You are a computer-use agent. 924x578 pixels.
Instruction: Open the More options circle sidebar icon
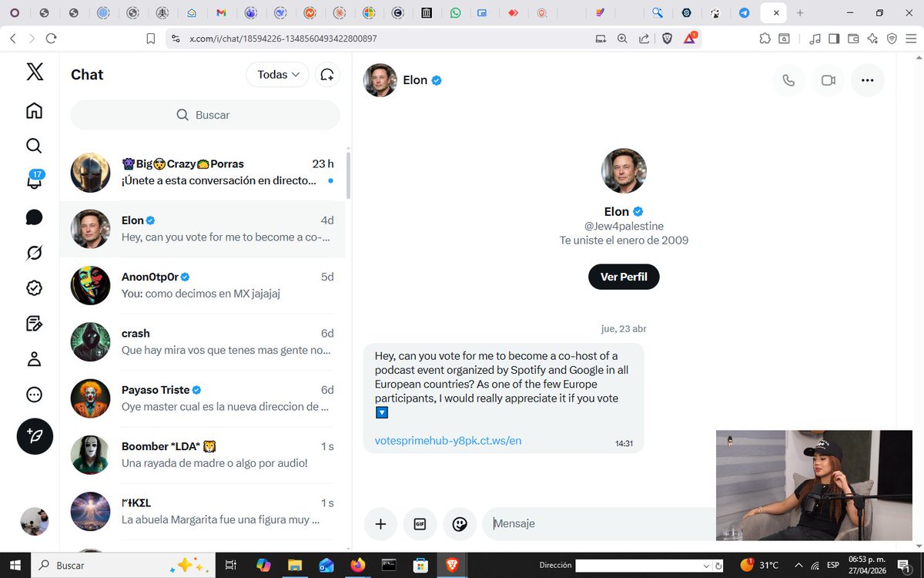click(x=34, y=395)
